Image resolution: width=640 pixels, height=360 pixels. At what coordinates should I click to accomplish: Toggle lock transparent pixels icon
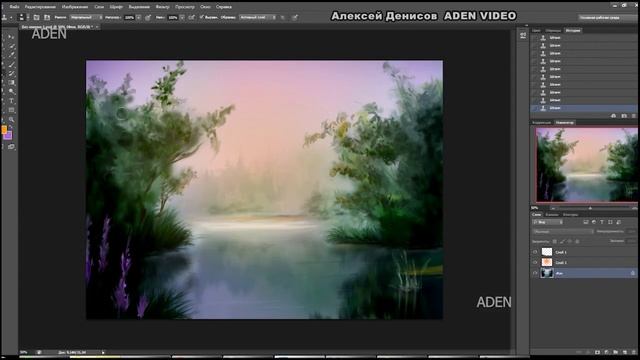[554, 242]
